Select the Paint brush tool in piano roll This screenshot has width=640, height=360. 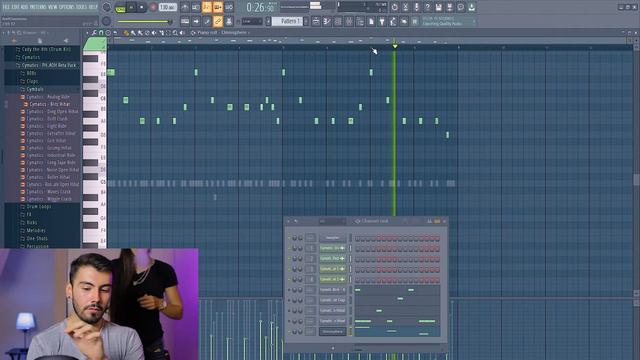133,33
